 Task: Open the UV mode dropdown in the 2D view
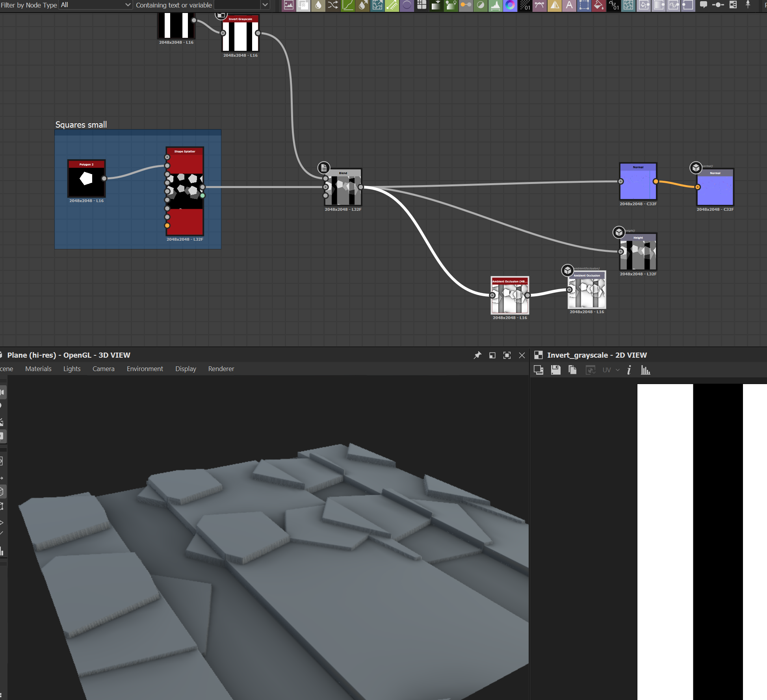coord(612,370)
